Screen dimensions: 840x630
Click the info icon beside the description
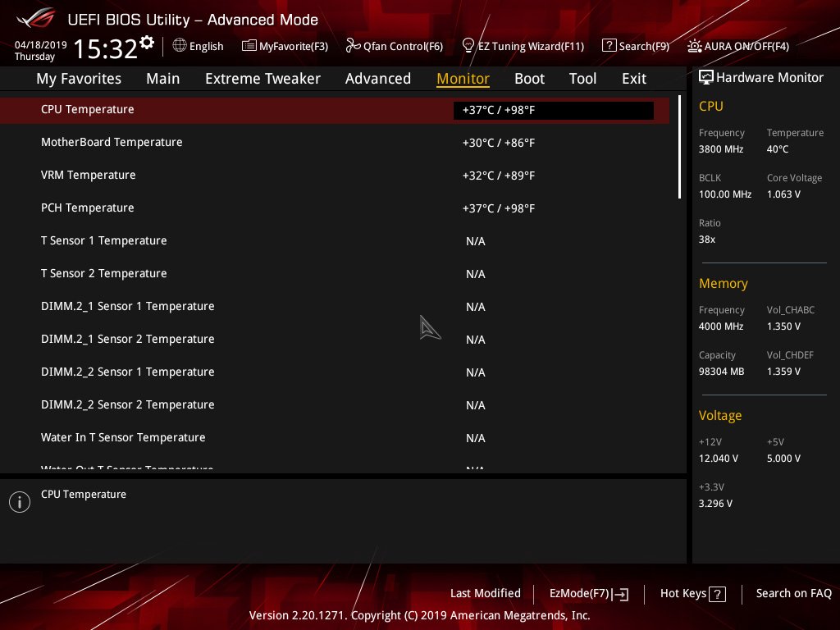pyautogui.click(x=20, y=502)
